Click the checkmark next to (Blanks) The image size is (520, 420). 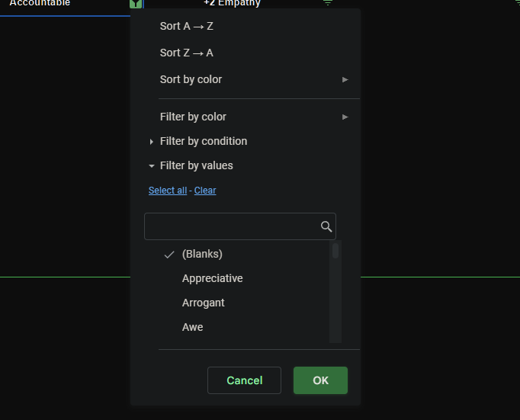coord(169,255)
